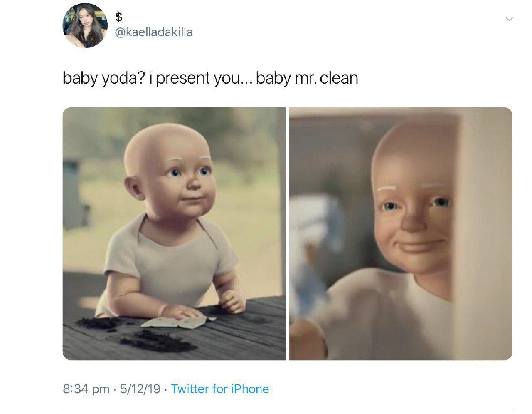
Task: Open the Twitter for iPhone source link
Action: (220, 389)
